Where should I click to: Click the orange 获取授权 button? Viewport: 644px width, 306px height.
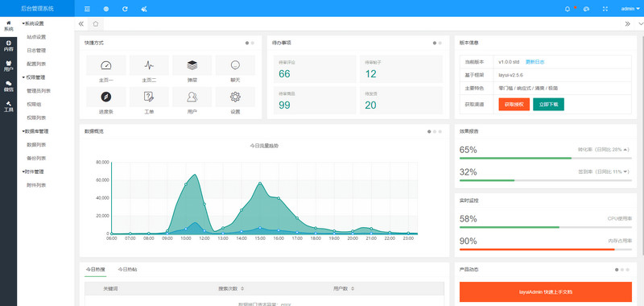click(x=514, y=105)
